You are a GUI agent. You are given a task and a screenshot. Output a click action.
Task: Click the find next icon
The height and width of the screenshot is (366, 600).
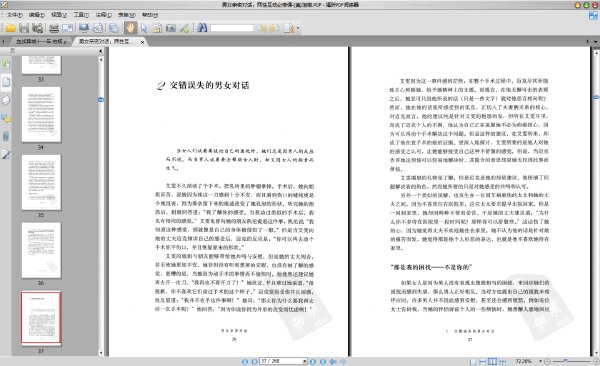pyautogui.click(x=274, y=28)
